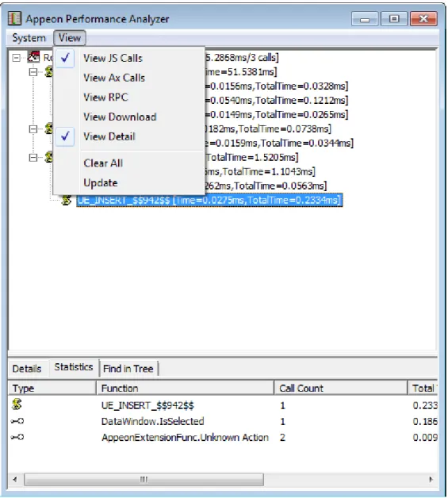Toggle the View JS Calls checkmark

pos(65,58)
